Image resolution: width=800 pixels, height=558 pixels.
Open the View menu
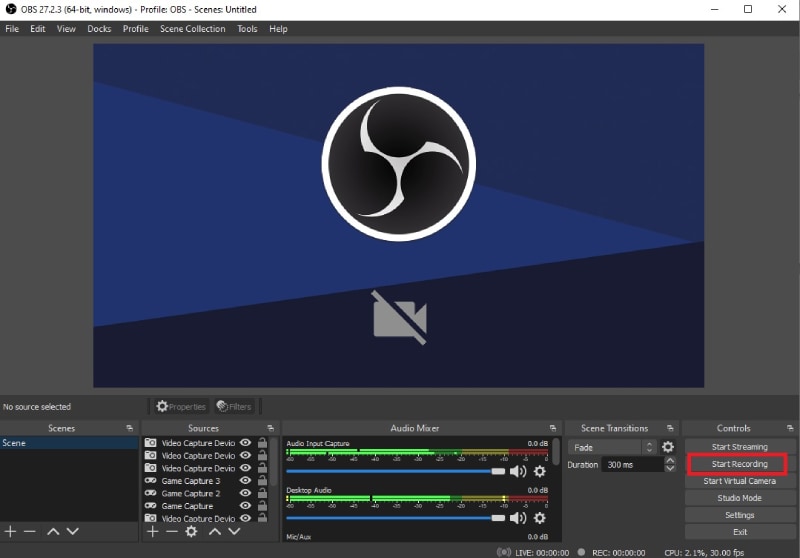point(66,29)
